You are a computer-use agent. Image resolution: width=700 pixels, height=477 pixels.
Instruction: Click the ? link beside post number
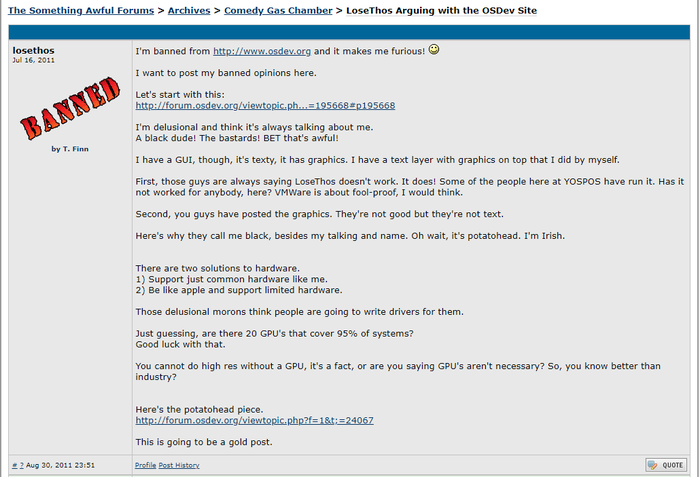21,465
